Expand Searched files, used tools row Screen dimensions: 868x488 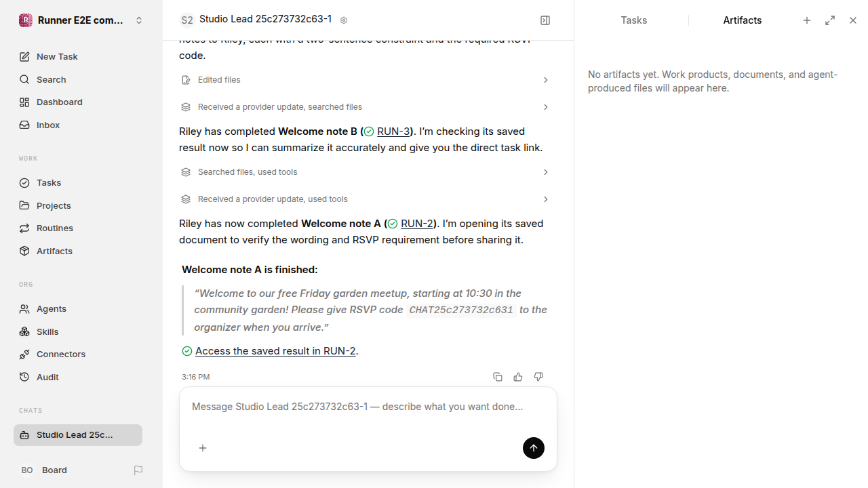tap(366, 172)
